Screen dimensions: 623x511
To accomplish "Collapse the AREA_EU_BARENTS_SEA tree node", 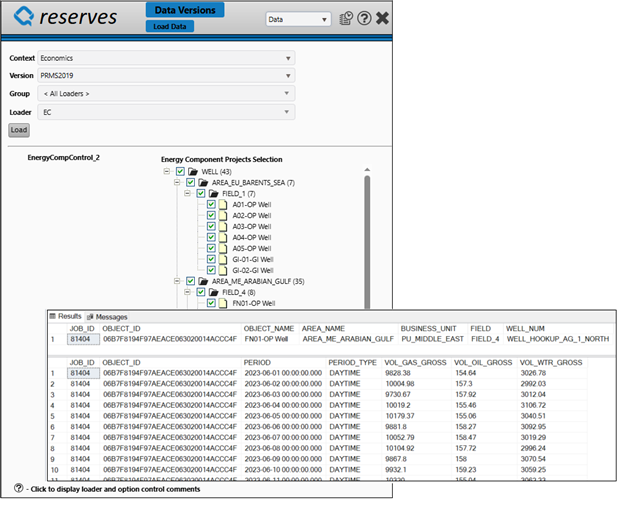I will tap(177, 182).
